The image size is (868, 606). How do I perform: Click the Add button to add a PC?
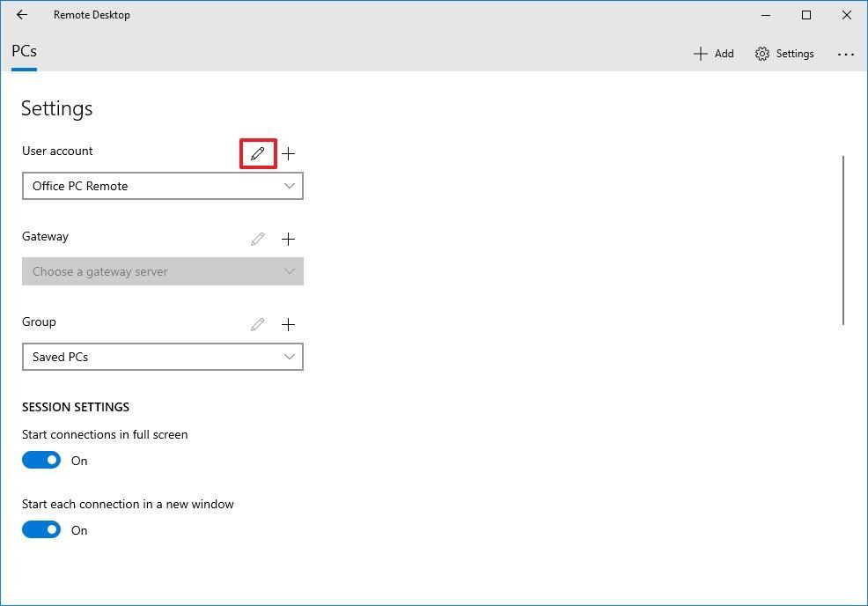[x=713, y=53]
